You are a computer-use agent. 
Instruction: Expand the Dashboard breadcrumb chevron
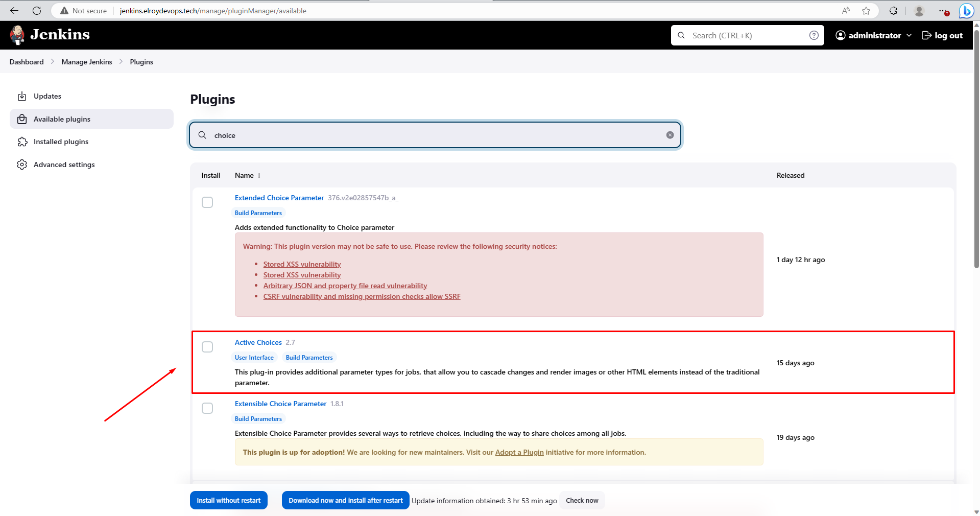click(52, 61)
